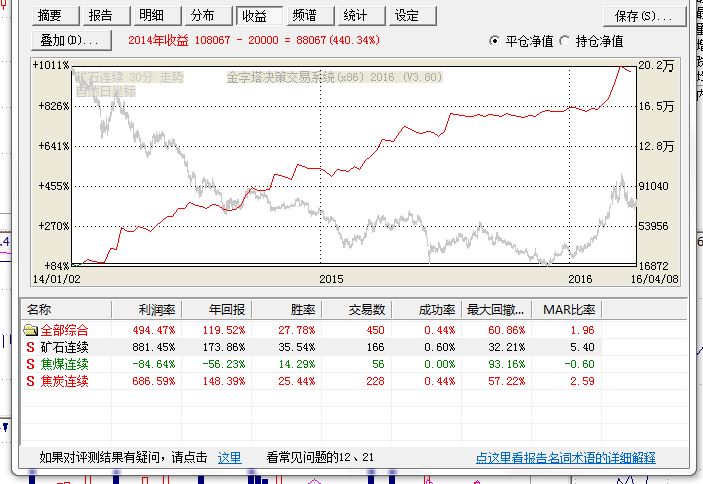This screenshot has width=703, height=484.
Task: Click the 56 trade count cell
Action: click(x=378, y=364)
